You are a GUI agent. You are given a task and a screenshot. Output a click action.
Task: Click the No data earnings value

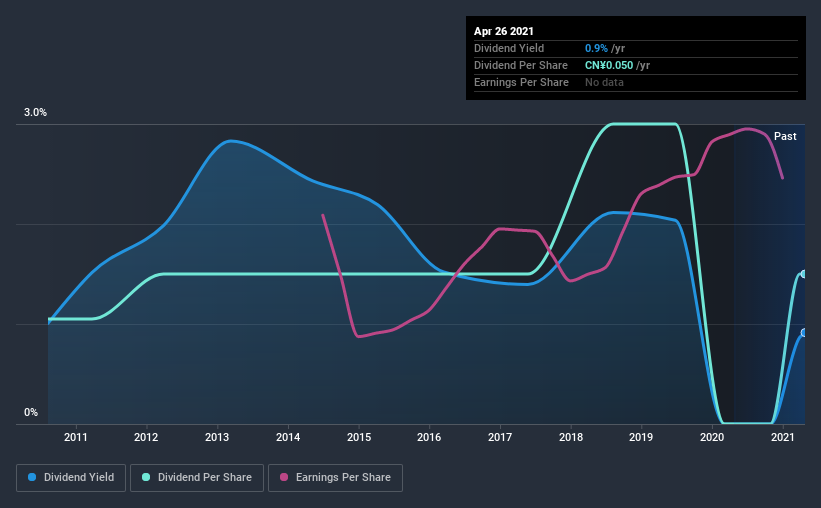604,82
